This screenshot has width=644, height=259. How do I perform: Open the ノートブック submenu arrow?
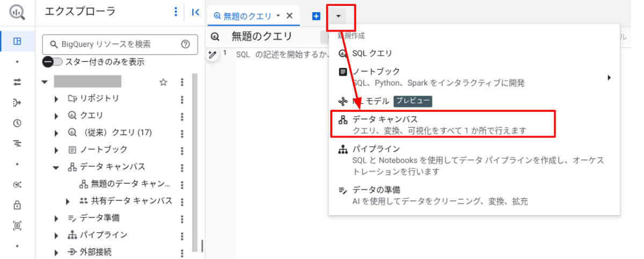point(609,77)
